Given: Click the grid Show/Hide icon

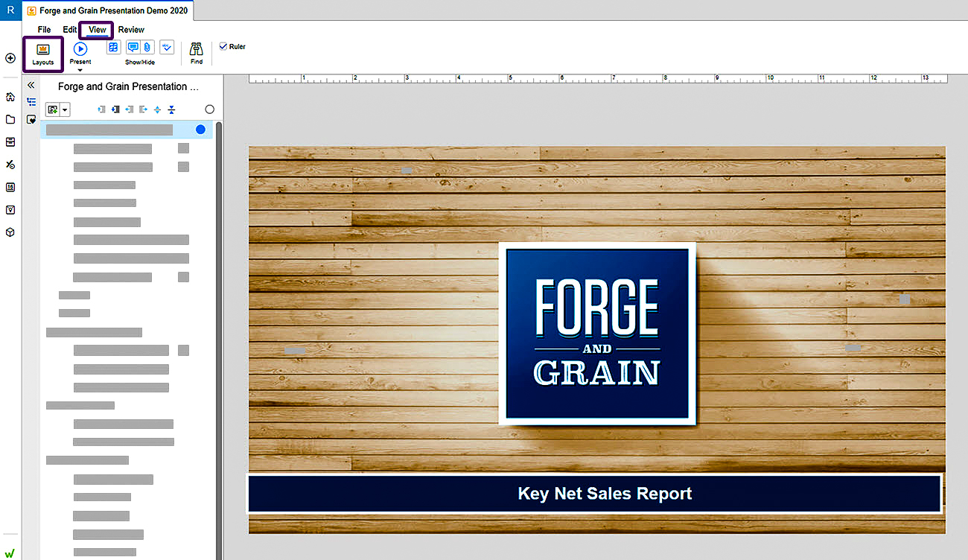Looking at the screenshot, I should pos(113,47).
